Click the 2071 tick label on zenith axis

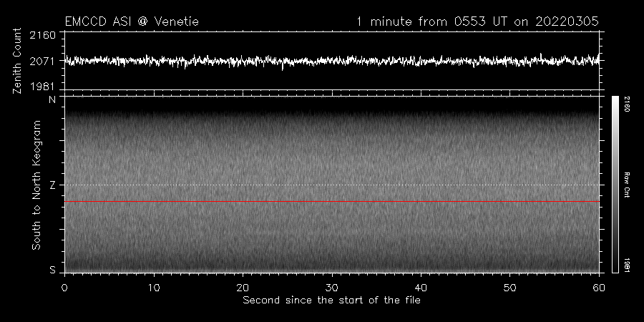[43, 62]
